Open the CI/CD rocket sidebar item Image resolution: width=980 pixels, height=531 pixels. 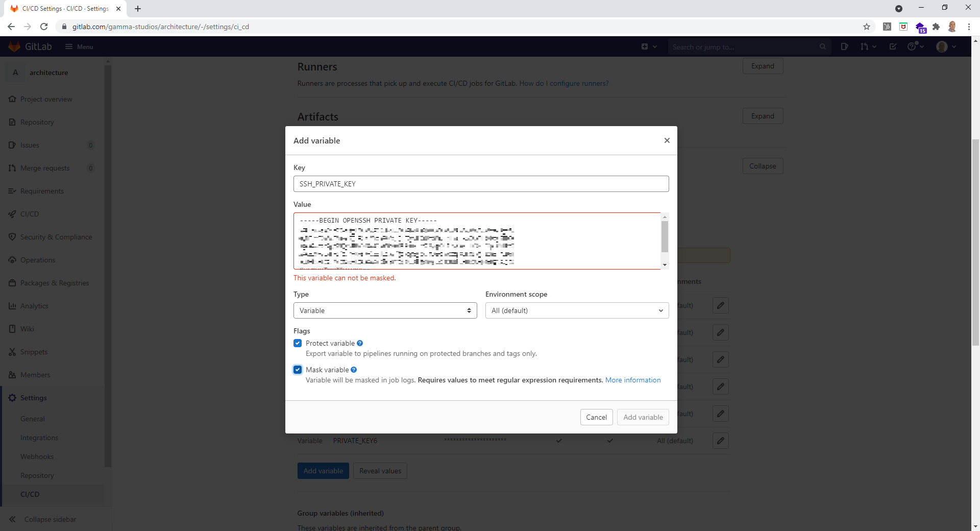coord(30,214)
